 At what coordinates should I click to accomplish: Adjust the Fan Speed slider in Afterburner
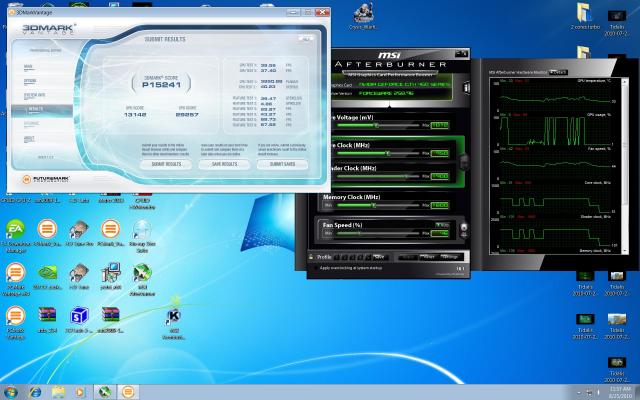pyautogui.click(x=378, y=233)
